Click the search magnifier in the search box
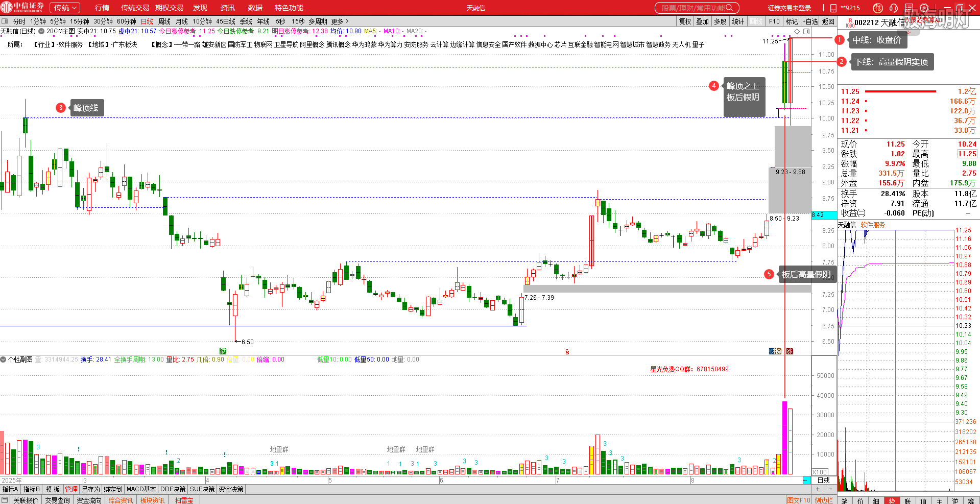Screen dimensions: 980x504 (x=729, y=8)
